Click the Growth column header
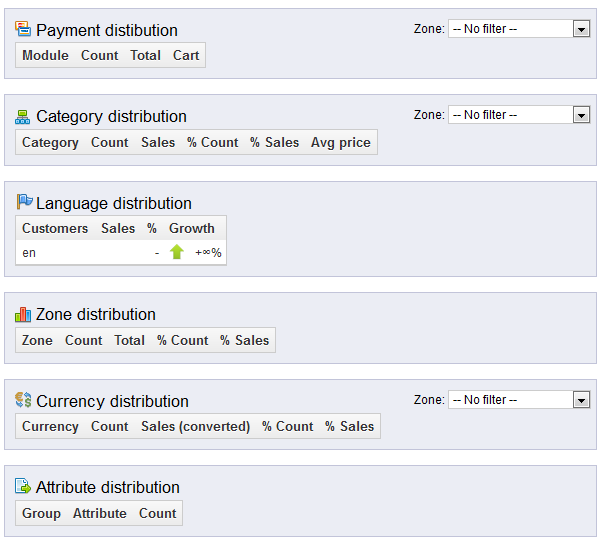The width and height of the screenshot is (600, 545). [x=192, y=229]
